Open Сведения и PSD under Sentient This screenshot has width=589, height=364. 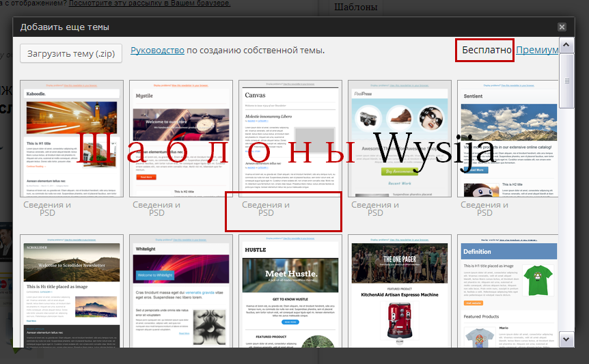[x=484, y=209]
